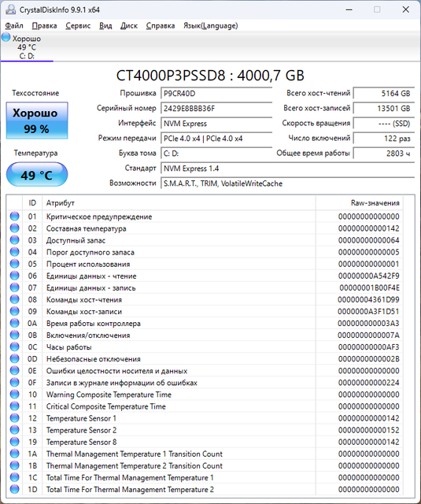This screenshot has width=421, height=504.
Task: Open the Файл menu
Action: [x=14, y=26]
